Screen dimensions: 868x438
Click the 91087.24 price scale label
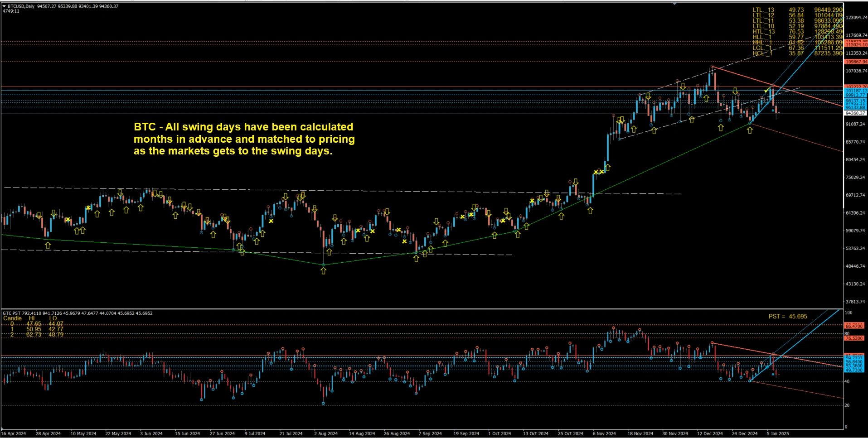tap(856, 124)
